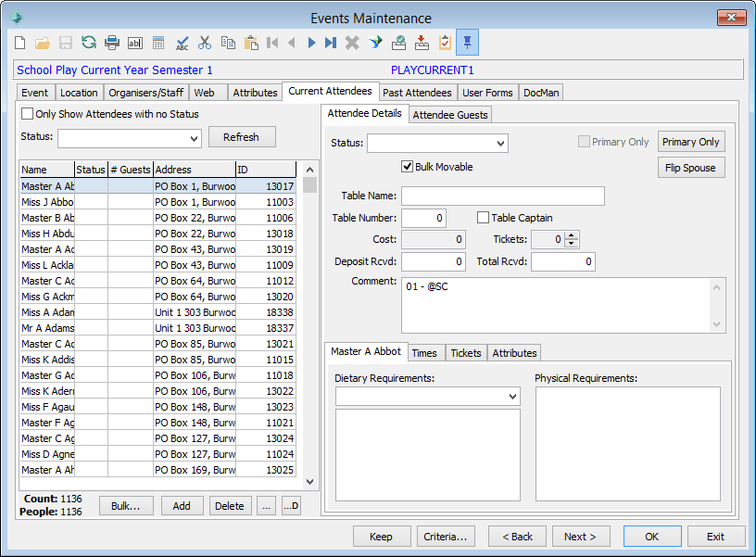Go to first record icon
Screen dimensions: 756x557
[x=272, y=43]
